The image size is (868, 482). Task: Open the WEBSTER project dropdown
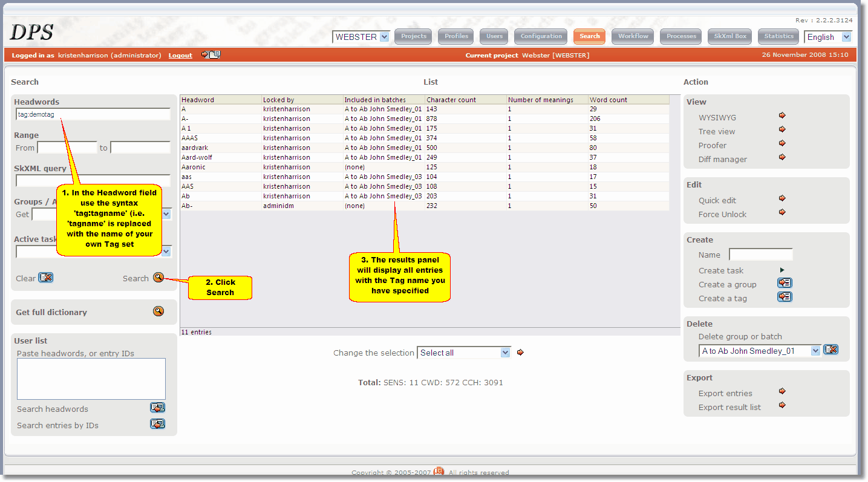(361, 37)
